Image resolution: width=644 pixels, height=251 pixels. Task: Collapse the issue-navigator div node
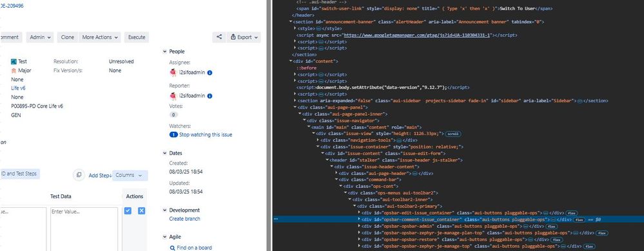[x=304, y=120]
